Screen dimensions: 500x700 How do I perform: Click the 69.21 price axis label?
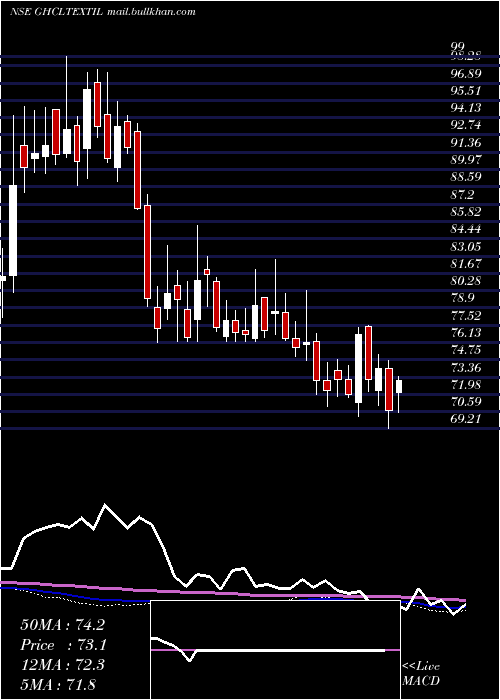[x=467, y=419]
